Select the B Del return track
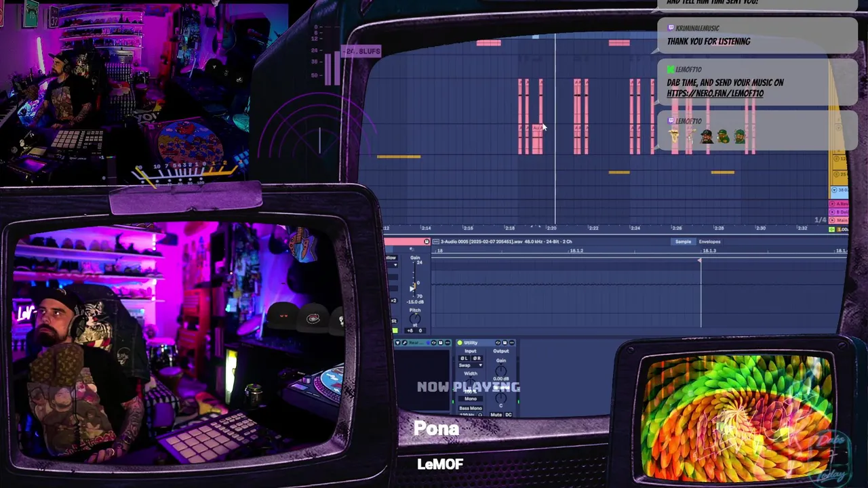The width and height of the screenshot is (868, 488). pos(840,212)
